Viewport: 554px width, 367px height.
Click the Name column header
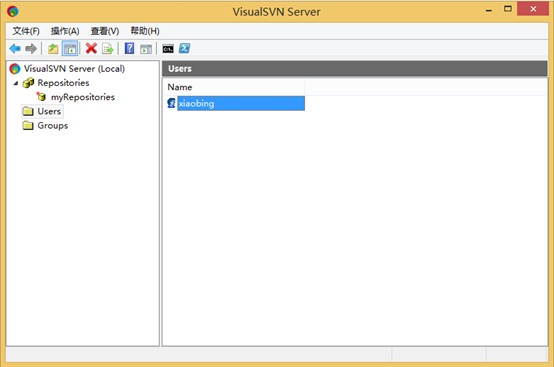click(x=234, y=87)
